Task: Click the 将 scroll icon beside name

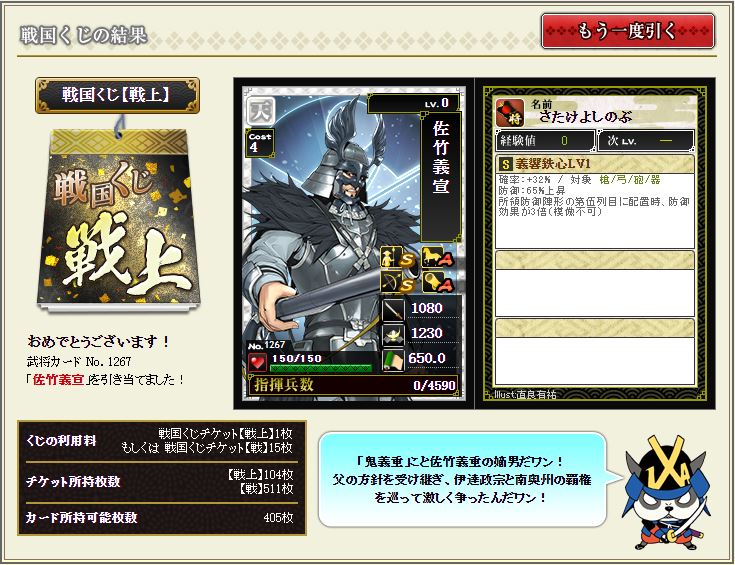Action: pos(510,113)
